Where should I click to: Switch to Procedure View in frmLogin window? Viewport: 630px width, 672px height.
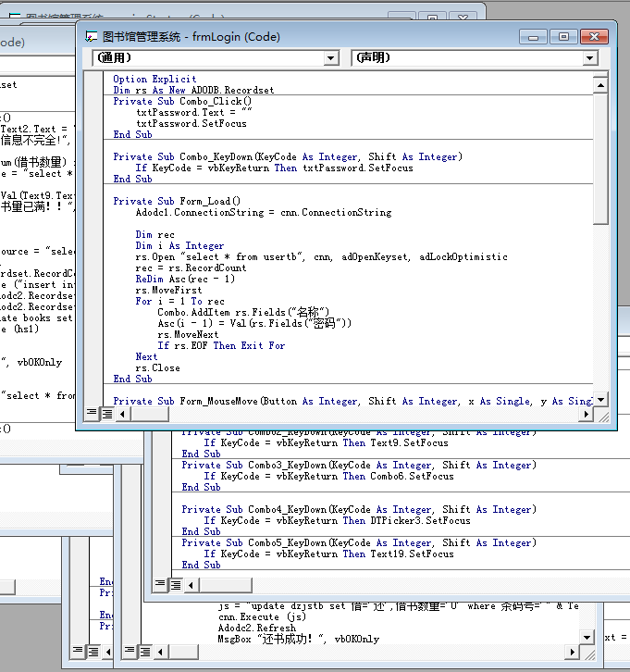[x=92, y=413]
